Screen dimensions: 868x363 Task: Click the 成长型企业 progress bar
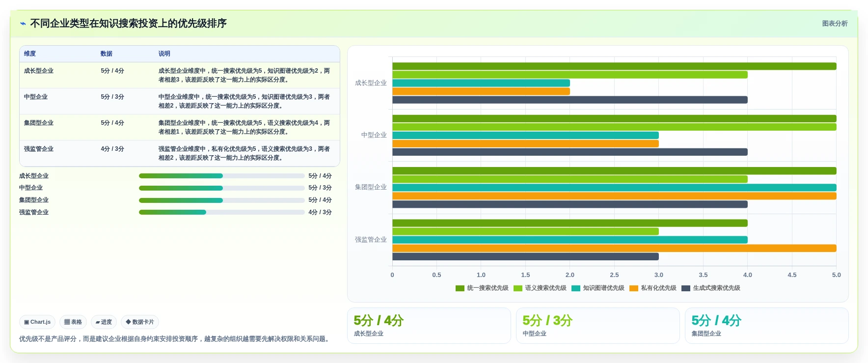coord(222,176)
